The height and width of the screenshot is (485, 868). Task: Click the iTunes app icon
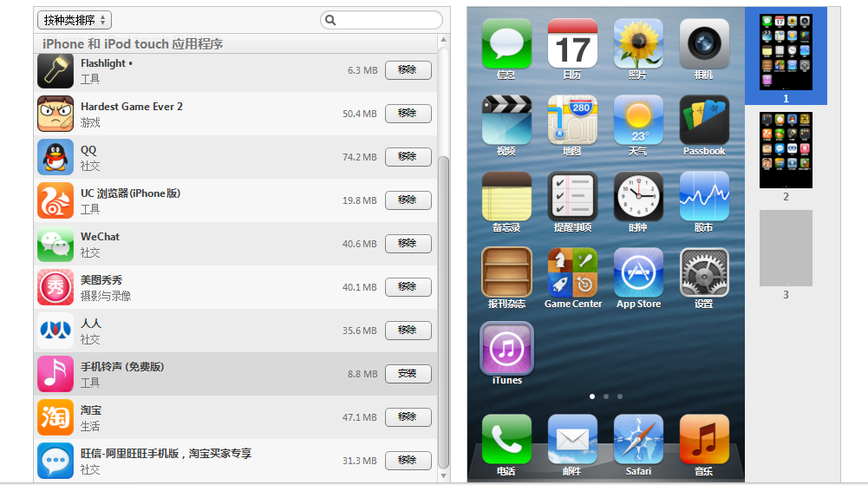coord(506,349)
